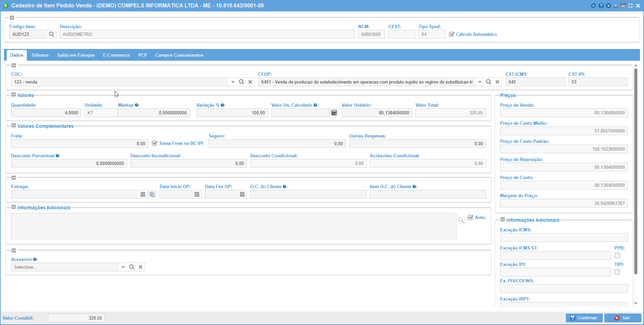Toggle Cálculo Automático checkbox
The image size is (644, 325).
click(452, 34)
